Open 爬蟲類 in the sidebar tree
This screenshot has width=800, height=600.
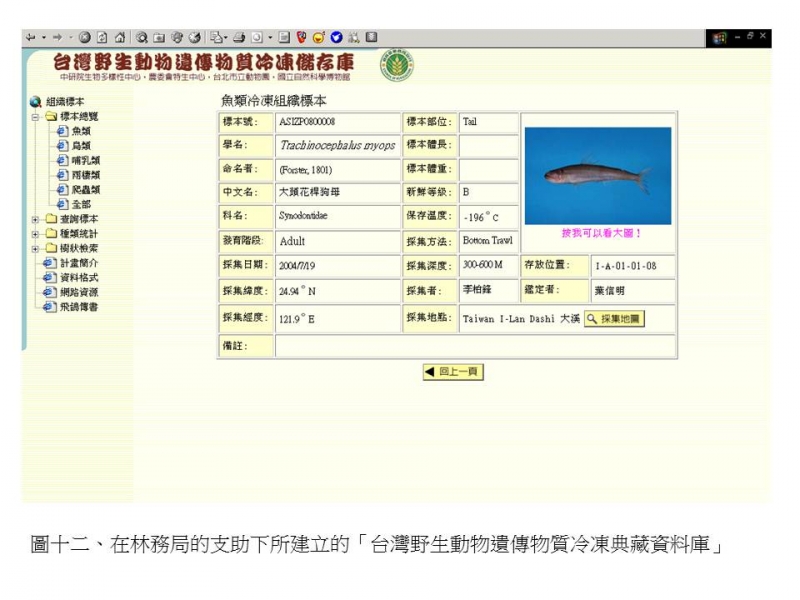tap(85, 190)
